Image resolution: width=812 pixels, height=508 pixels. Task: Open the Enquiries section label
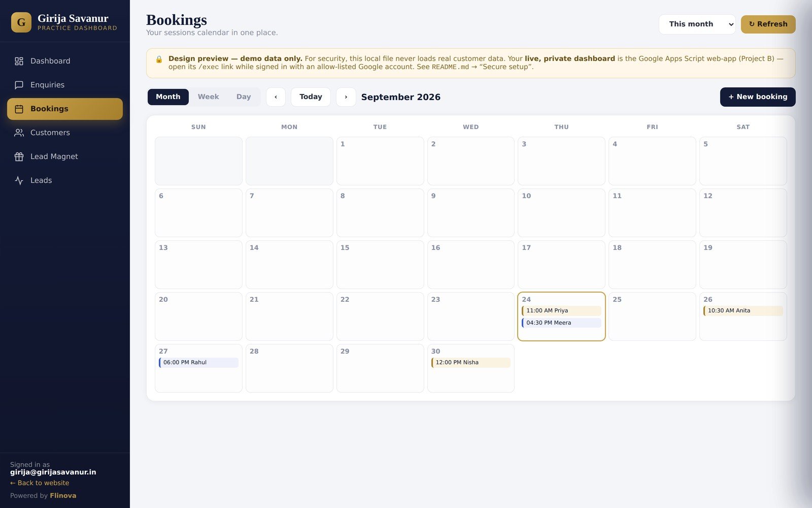47,85
